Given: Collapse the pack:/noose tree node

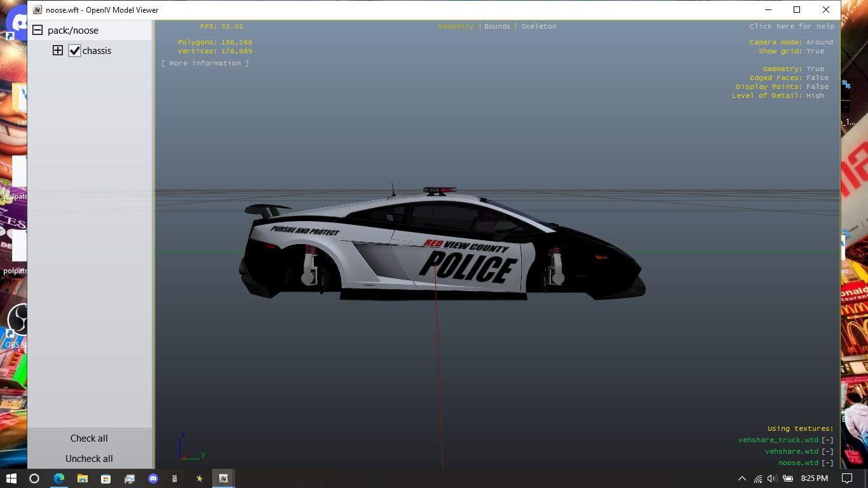Looking at the screenshot, I should (x=37, y=30).
